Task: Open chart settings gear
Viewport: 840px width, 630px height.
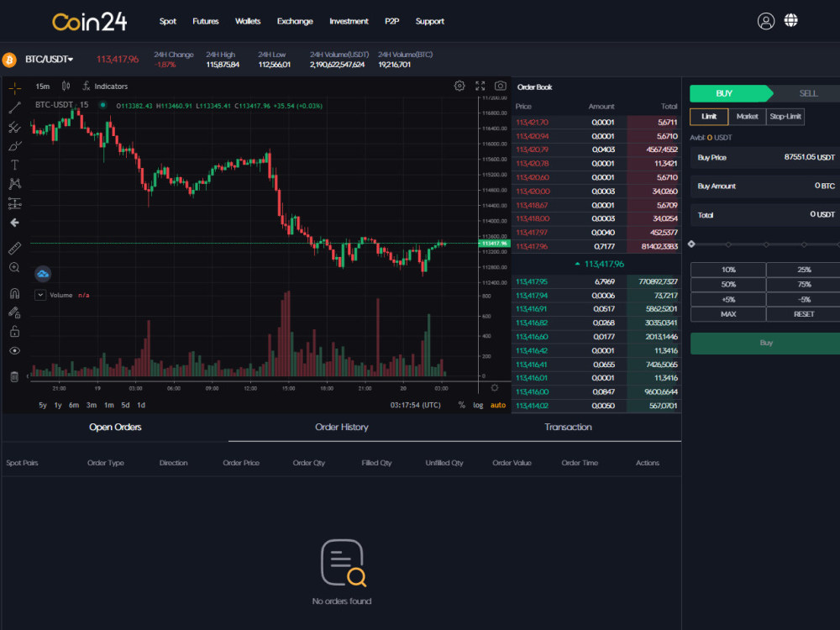Action: pos(459,86)
